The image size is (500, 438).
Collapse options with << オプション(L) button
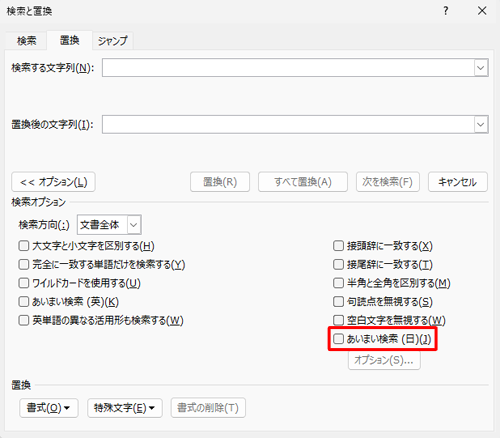tap(53, 182)
